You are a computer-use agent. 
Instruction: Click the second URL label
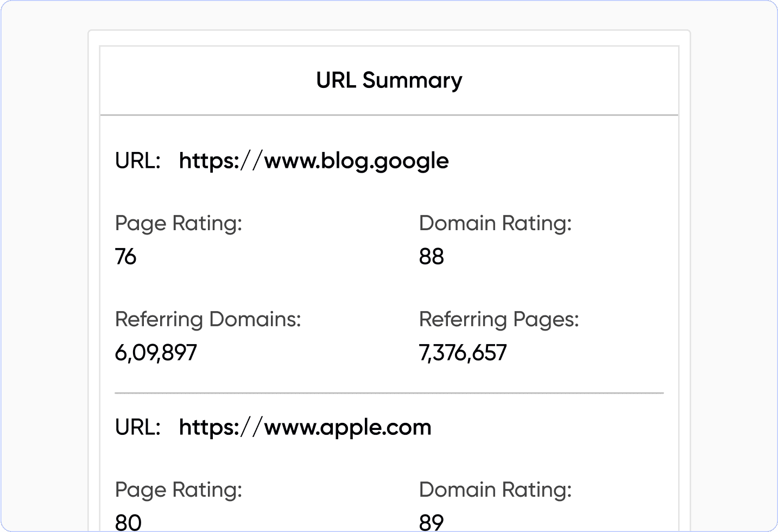[138, 427]
